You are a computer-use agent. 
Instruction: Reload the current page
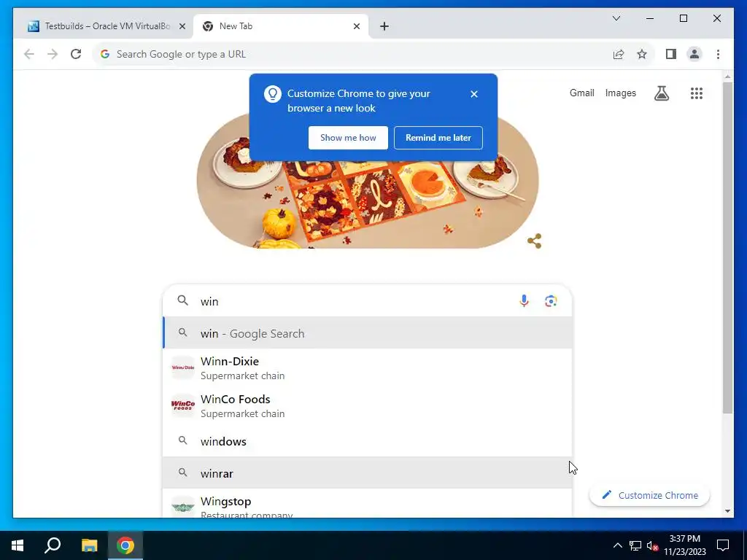[76, 54]
